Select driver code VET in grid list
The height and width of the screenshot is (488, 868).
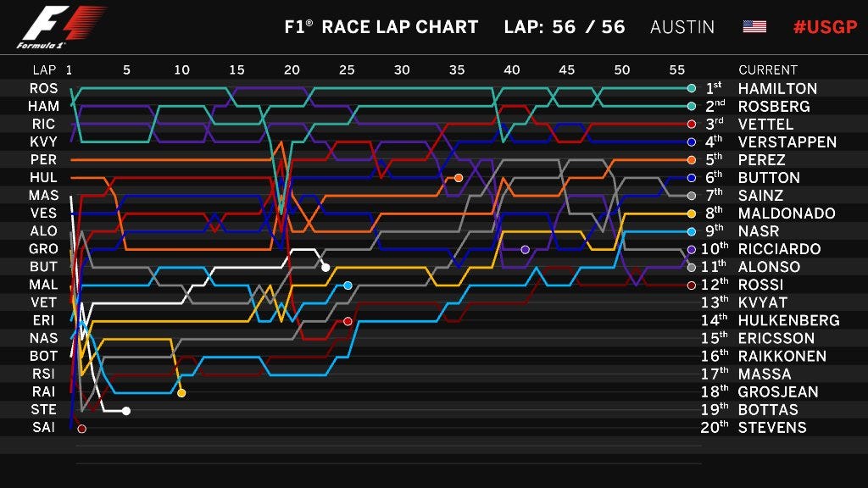coord(44,302)
